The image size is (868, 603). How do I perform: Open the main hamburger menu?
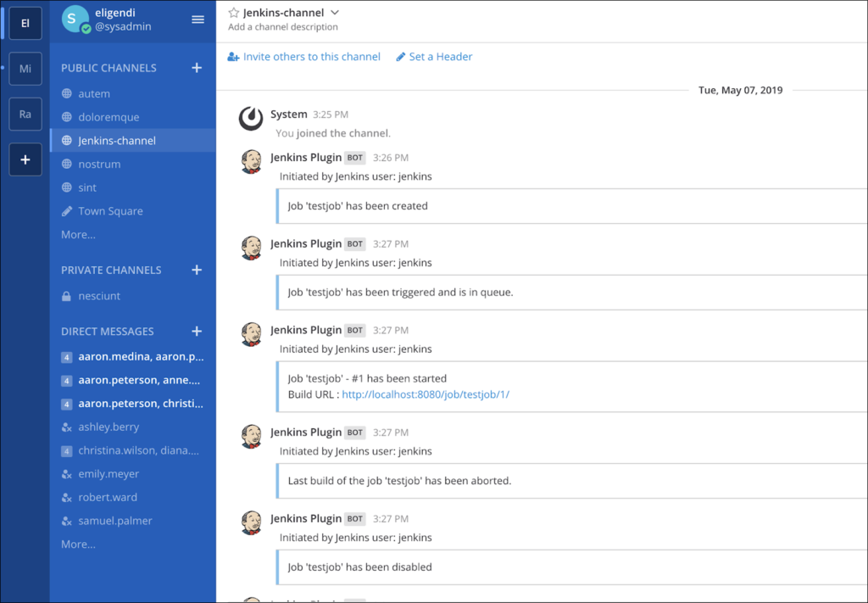point(198,20)
